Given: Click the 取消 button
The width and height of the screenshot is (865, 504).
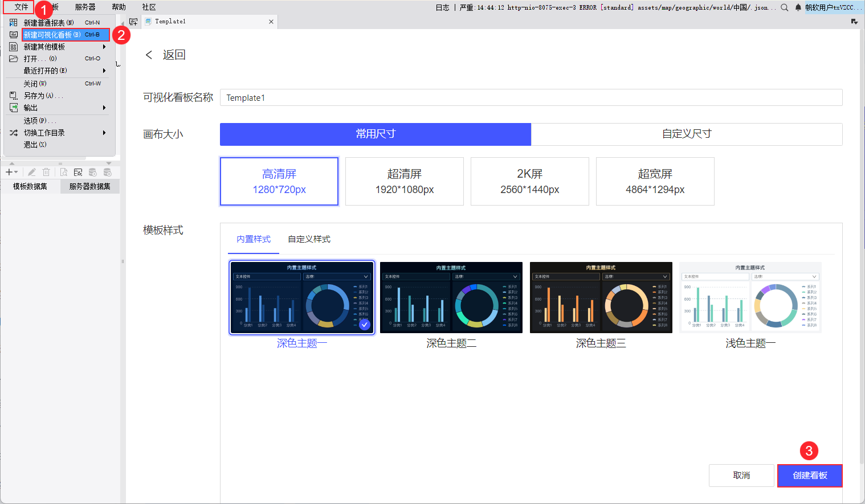Looking at the screenshot, I should coord(741,476).
